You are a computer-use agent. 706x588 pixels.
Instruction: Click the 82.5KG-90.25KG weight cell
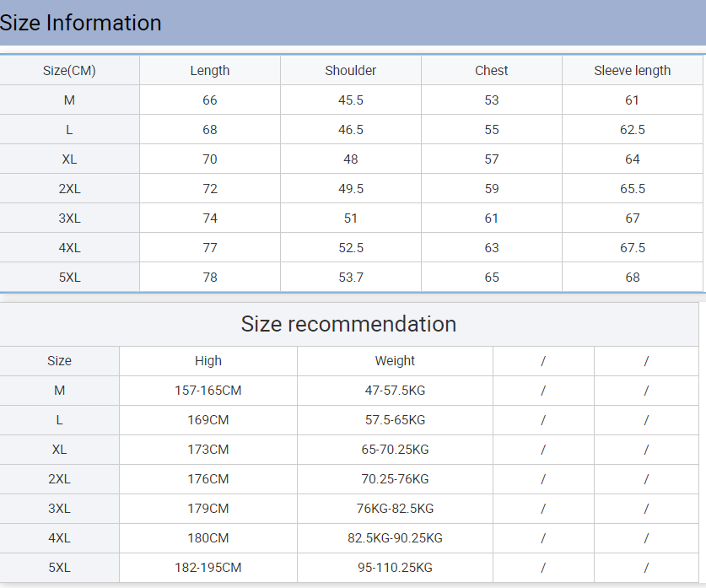pos(395,538)
